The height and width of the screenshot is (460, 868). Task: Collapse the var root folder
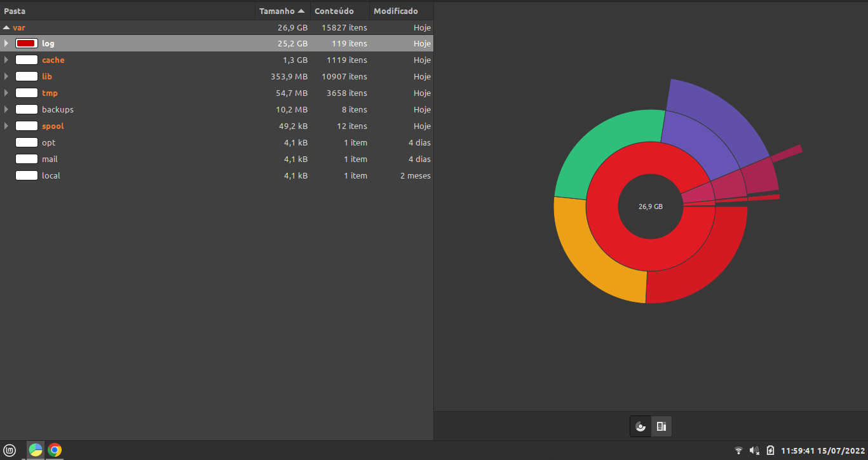(6, 27)
